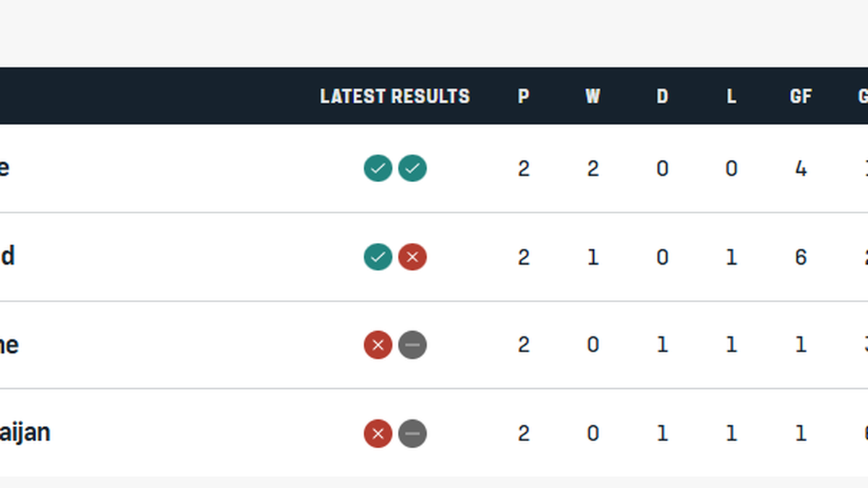The height and width of the screenshot is (488, 868).
Task: Click the GF value 6 in second row
Action: point(801,257)
